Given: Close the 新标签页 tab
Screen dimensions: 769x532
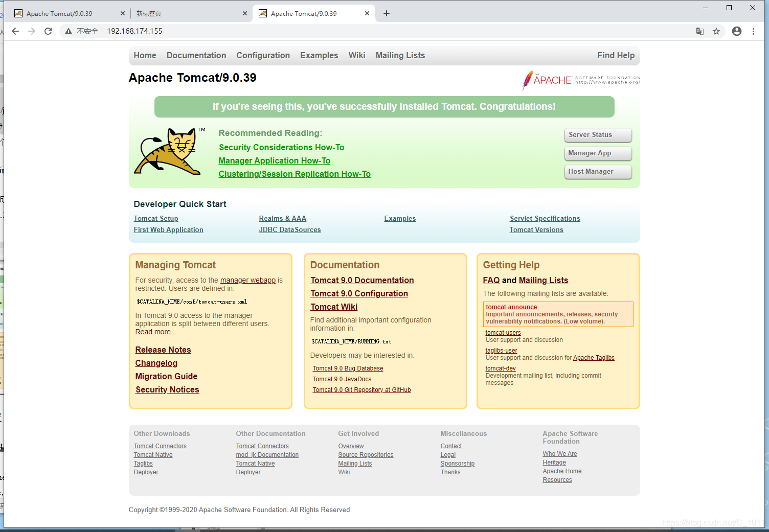Looking at the screenshot, I should tap(245, 13).
